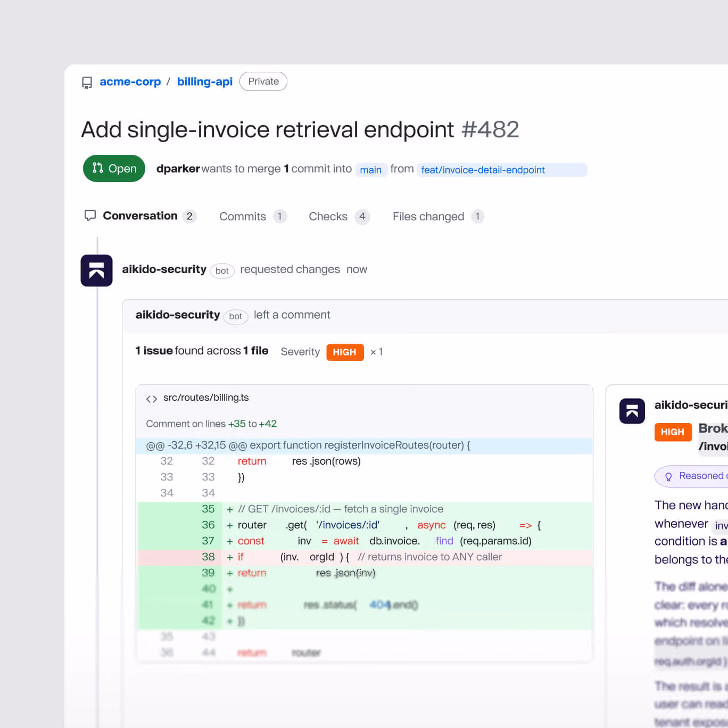Open the billing-api repository link
Viewport: 728px width, 728px height.
205,81
